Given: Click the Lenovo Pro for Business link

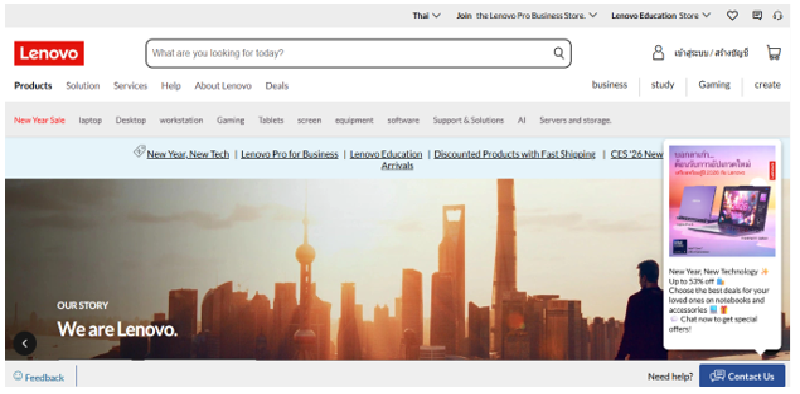Looking at the screenshot, I should coord(290,154).
